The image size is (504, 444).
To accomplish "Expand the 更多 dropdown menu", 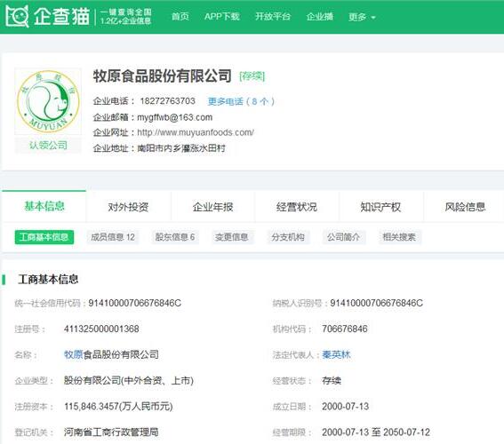I will coord(362,17).
